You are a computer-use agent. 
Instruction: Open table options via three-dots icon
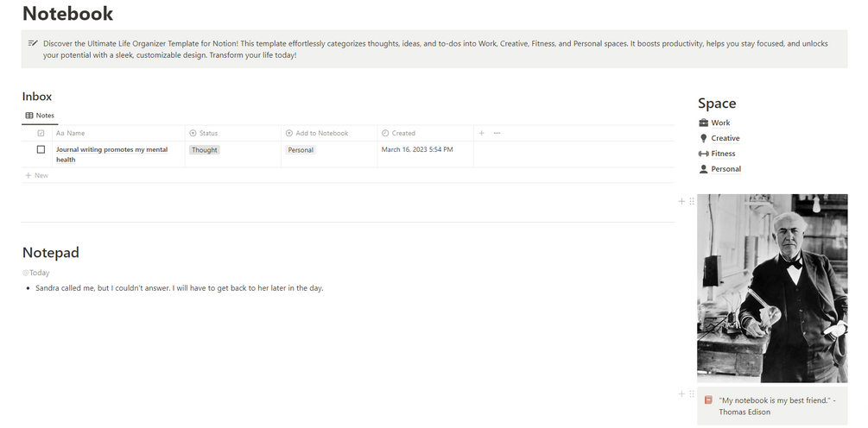[497, 133]
